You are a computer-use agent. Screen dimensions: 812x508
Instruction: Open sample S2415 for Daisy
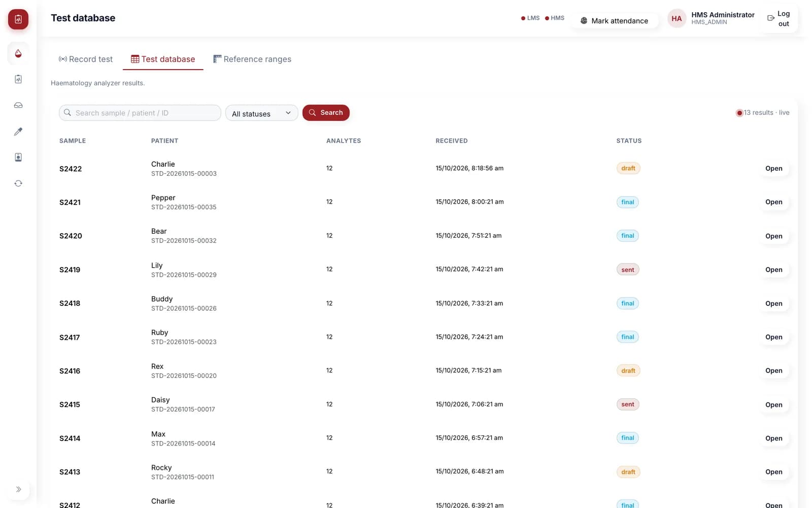(774, 405)
